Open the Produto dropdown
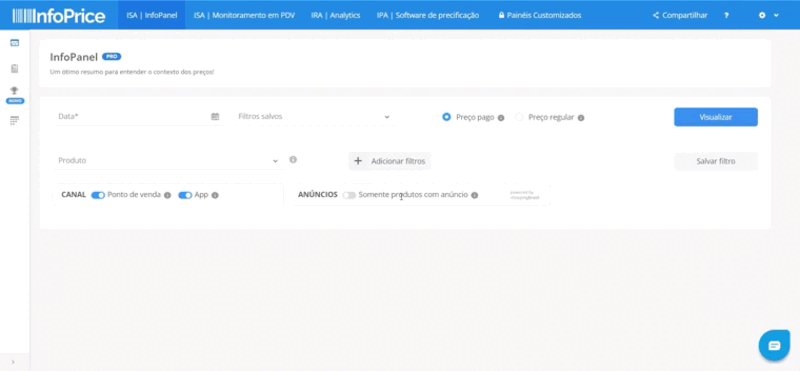800x371 pixels. tap(168, 160)
